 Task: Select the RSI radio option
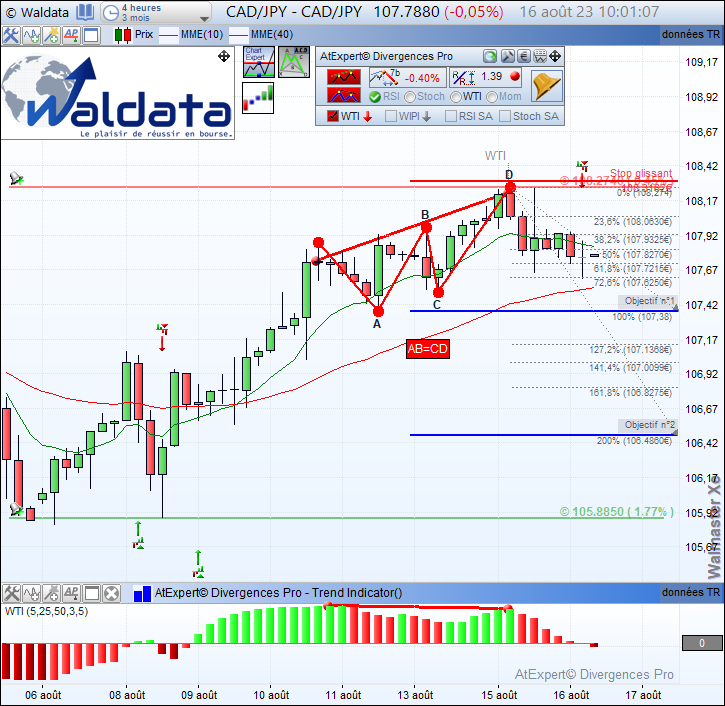click(x=375, y=97)
